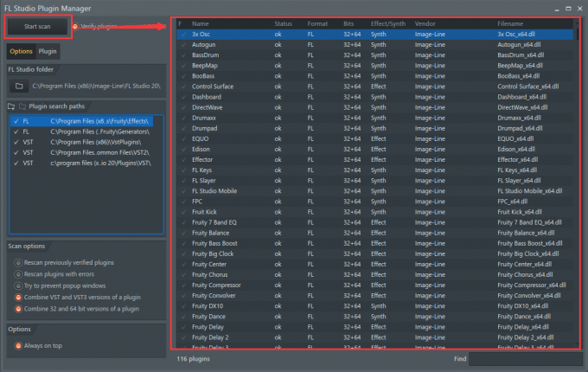Toggle favorite checkmark for Autogun
This screenshot has height=372, width=588.
point(183,45)
